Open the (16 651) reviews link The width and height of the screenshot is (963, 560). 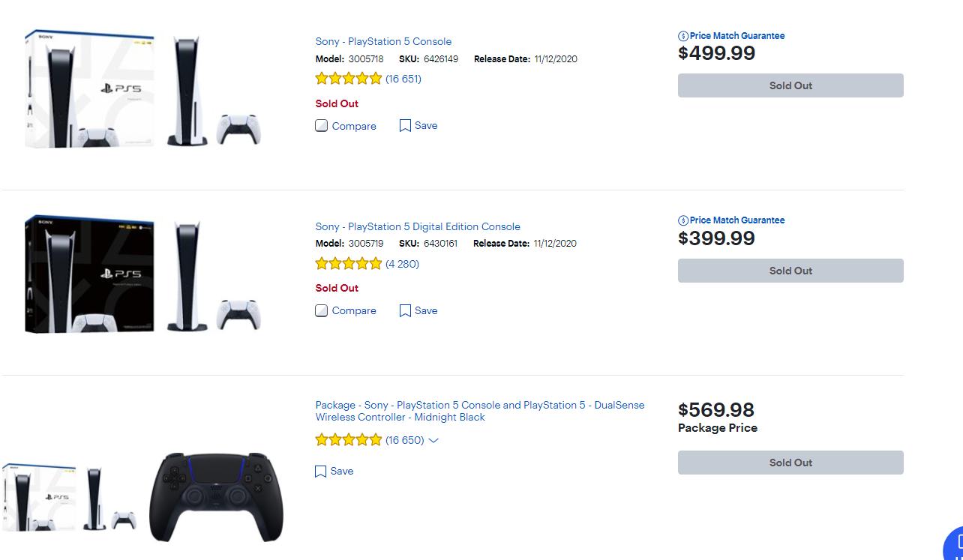(403, 79)
